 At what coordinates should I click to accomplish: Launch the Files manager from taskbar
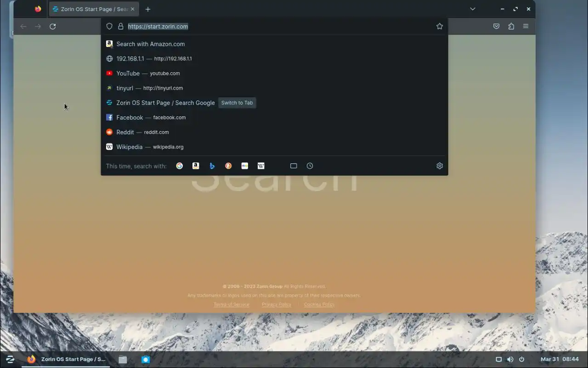123,360
